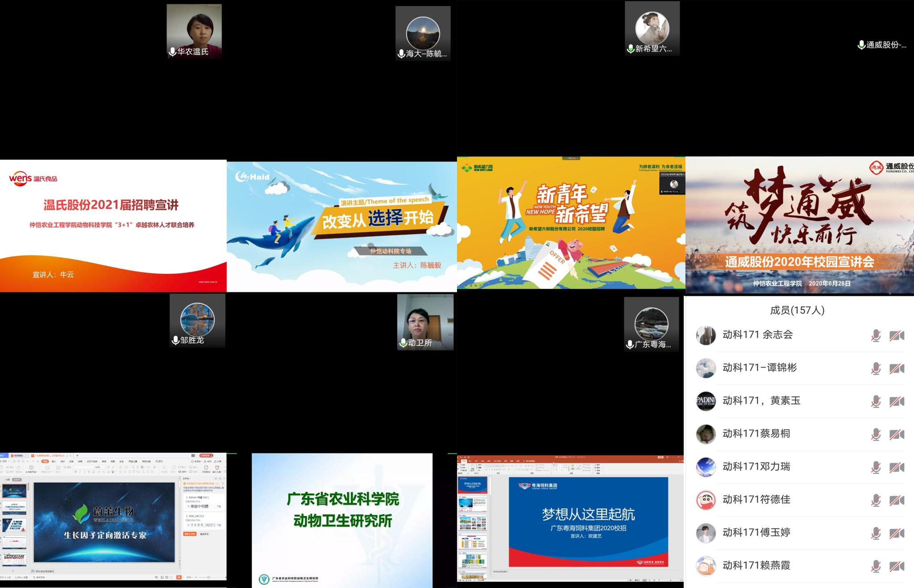This screenshot has width=914, height=588.
Task: Click orange 更多云字体 button in font panel
Action: (x=190, y=534)
